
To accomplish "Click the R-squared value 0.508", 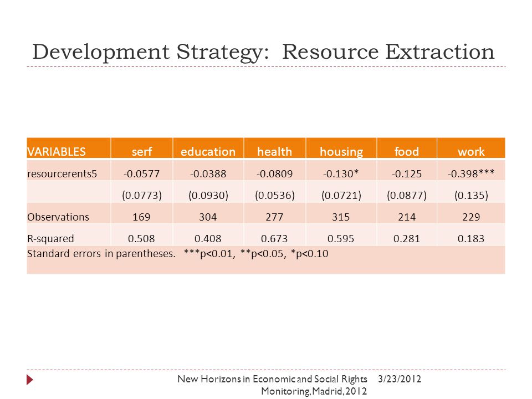I will tap(141, 238).
